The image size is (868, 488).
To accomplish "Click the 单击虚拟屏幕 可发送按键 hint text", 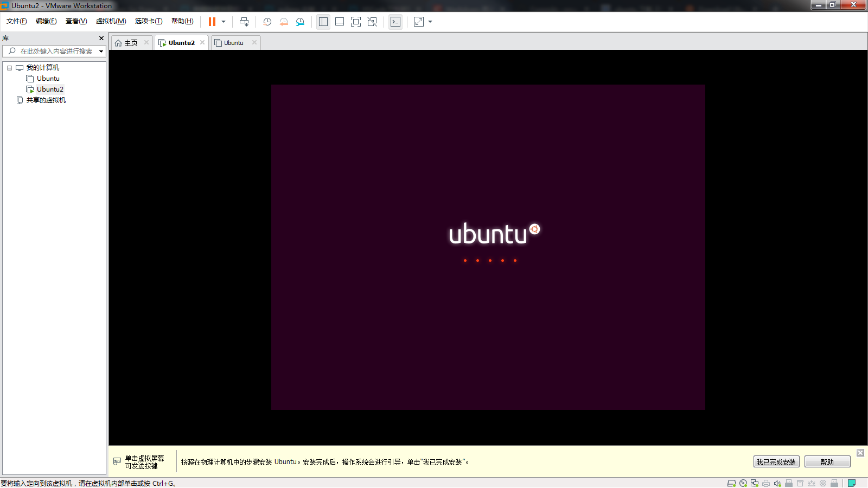I will (x=144, y=462).
